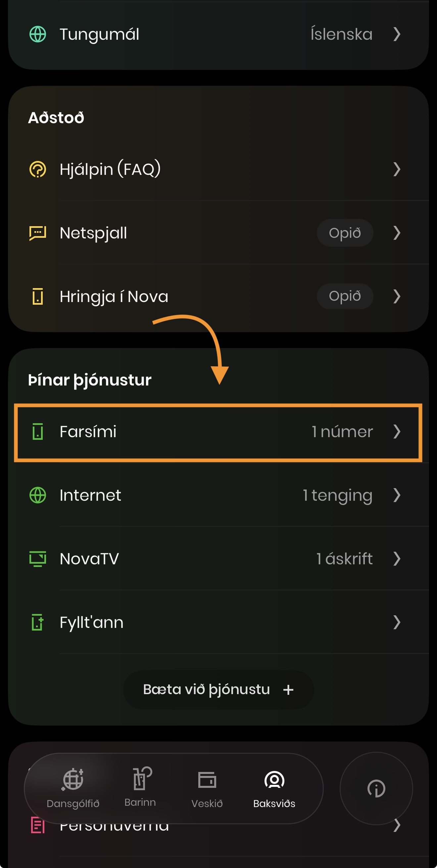Switch to the Dansgólfið tab
This screenshot has width=437, height=868.
click(73, 789)
